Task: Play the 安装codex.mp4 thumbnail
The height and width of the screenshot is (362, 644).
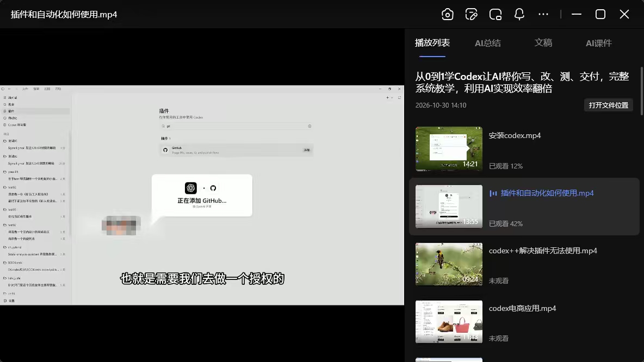Action: click(x=449, y=148)
